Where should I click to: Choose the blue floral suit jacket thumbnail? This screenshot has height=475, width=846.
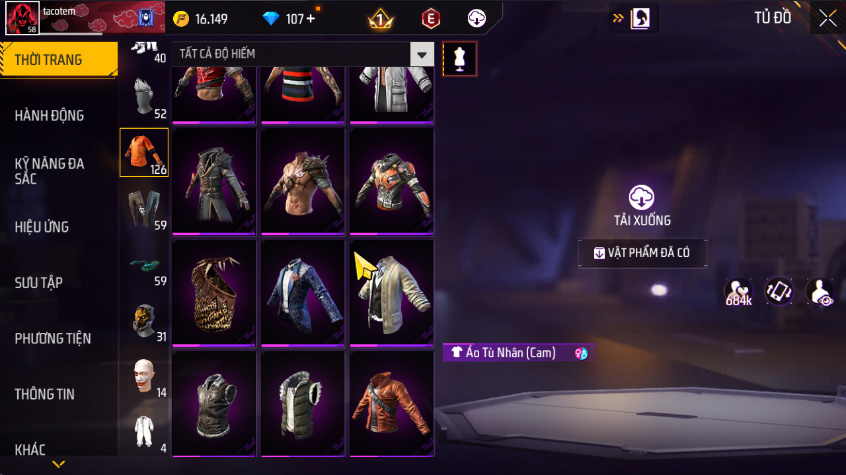(303, 292)
